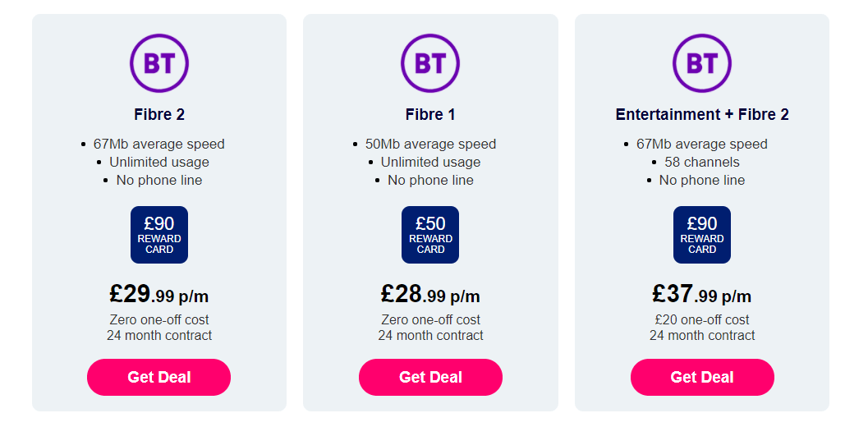Click the BT logo on the Fibre 2 card

click(159, 63)
